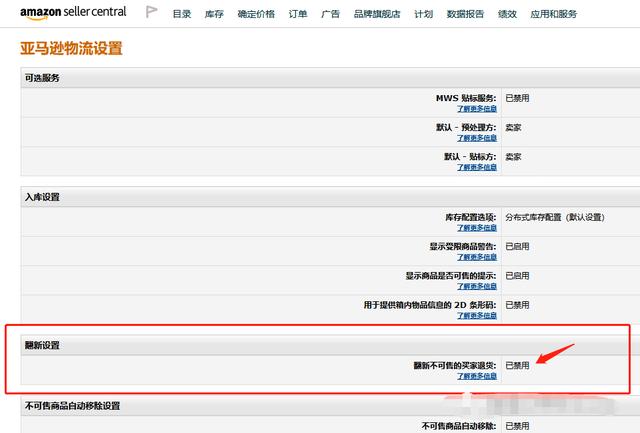Click the 亚马逊物流设置 page title
Image resolution: width=640 pixels, height=433 pixels.
point(71,49)
